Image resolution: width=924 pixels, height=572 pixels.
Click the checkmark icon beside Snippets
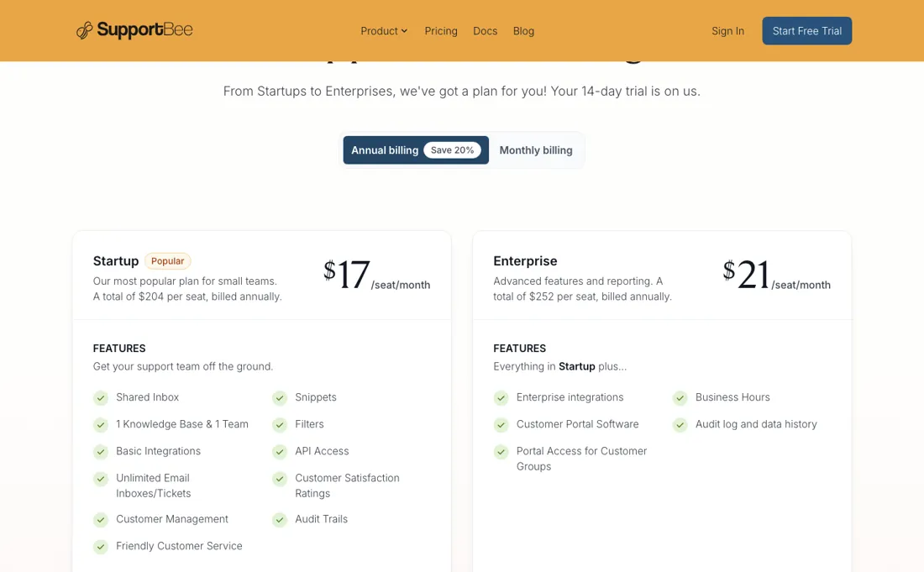280,397
